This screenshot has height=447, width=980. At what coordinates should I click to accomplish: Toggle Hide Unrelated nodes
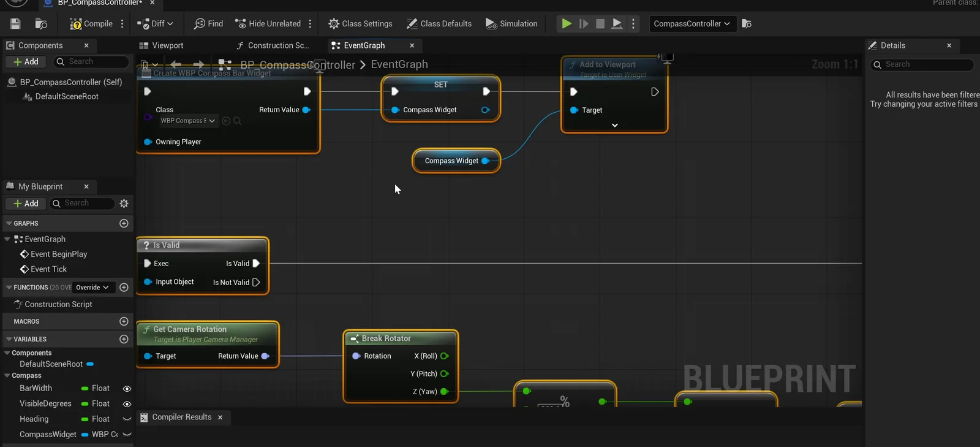(x=268, y=24)
